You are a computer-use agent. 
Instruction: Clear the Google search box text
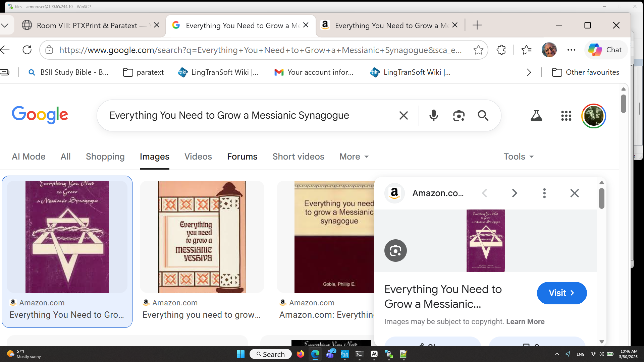(404, 116)
